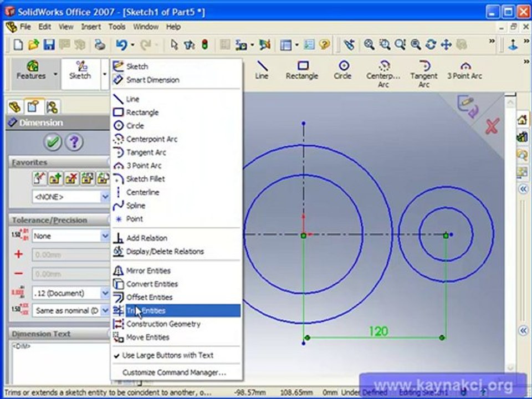Save the part with the floppy icon
Screen dimensions: 532x399
[49, 44]
